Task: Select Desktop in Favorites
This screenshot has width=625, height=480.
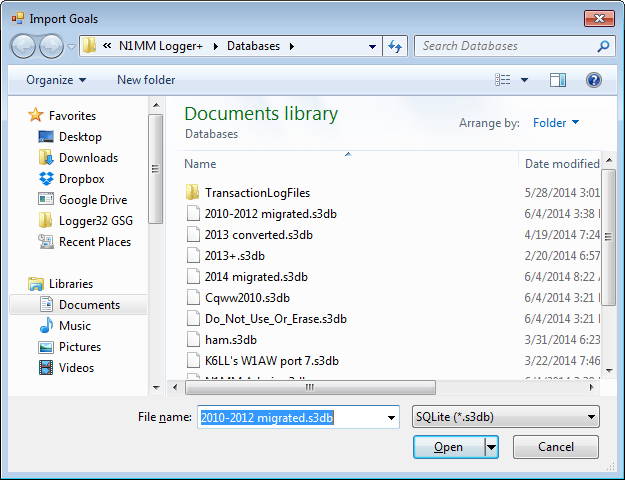Action: [80, 137]
